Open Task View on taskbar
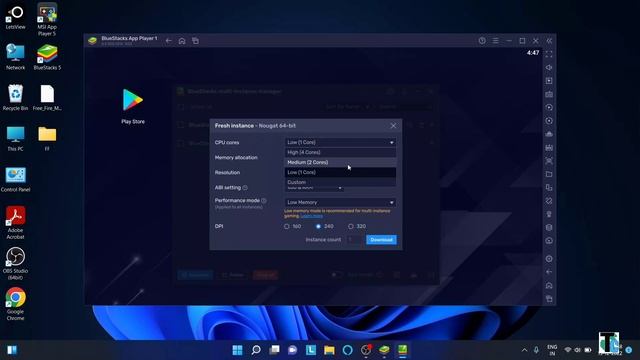640x360 pixels. 274,350
